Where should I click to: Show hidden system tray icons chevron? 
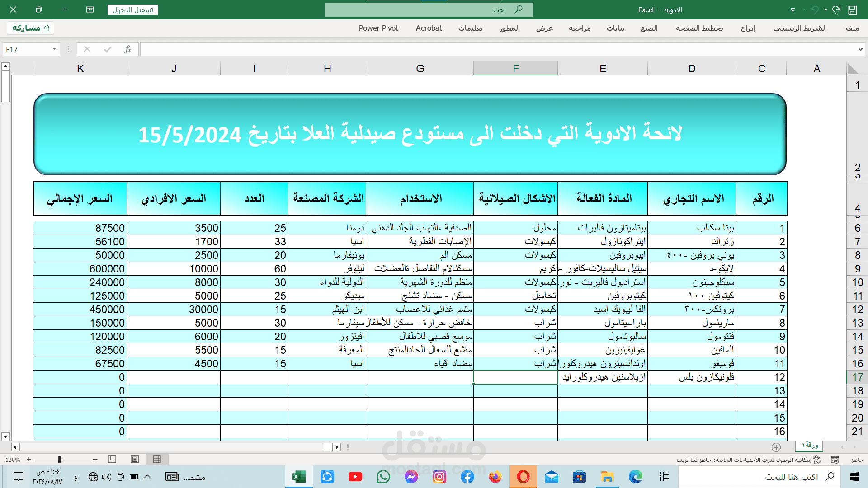coord(147,477)
